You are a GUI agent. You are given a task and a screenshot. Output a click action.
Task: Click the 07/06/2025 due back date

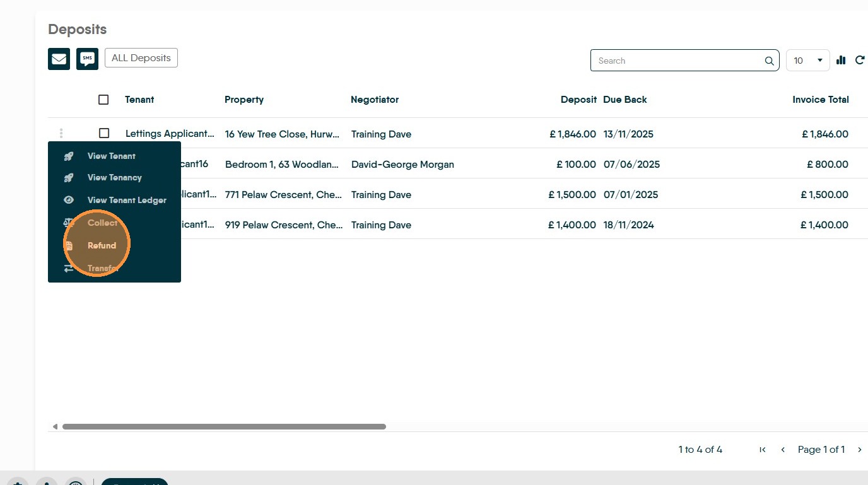[x=631, y=165]
